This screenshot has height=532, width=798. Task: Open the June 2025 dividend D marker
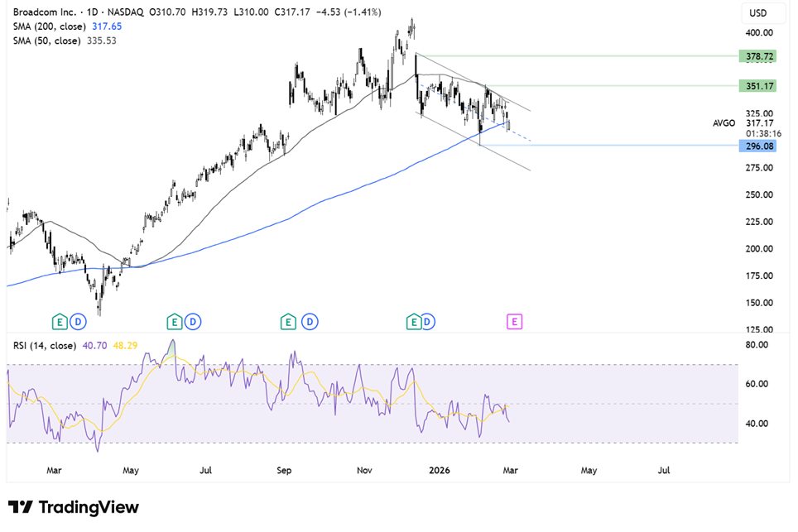193,322
